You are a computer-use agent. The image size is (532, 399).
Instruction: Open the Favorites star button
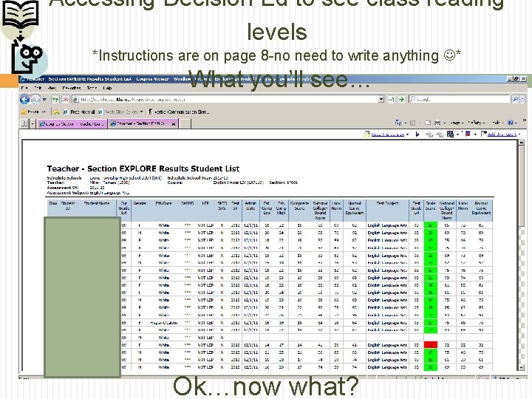coord(33,112)
